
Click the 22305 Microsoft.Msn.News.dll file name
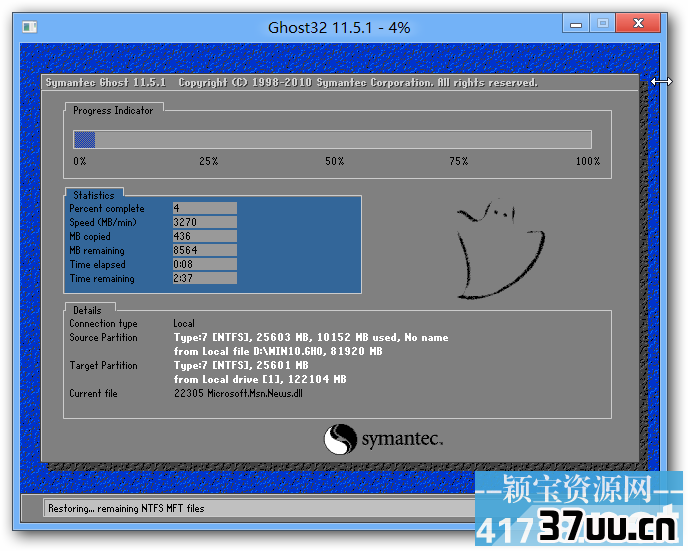click(238, 394)
